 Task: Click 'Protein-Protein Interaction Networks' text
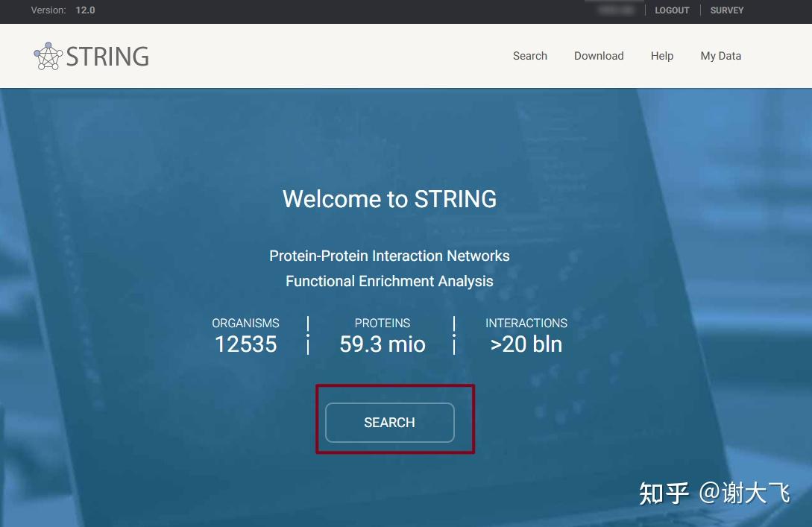(389, 256)
